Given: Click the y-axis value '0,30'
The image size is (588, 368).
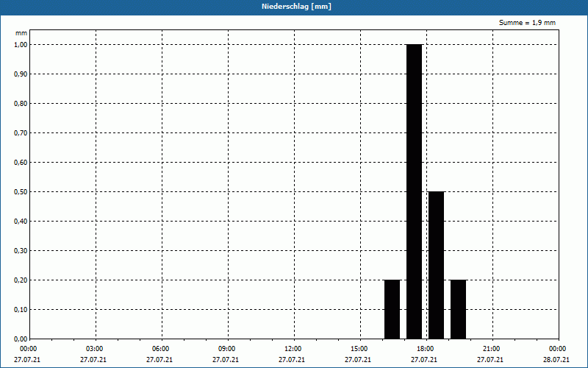Looking at the screenshot, I should pos(21,251).
